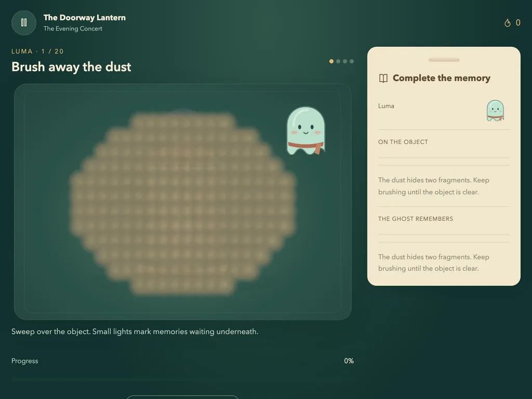Select Luma's ghost avatar in the memory card
This screenshot has height=399, width=532.
(x=495, y=110)
